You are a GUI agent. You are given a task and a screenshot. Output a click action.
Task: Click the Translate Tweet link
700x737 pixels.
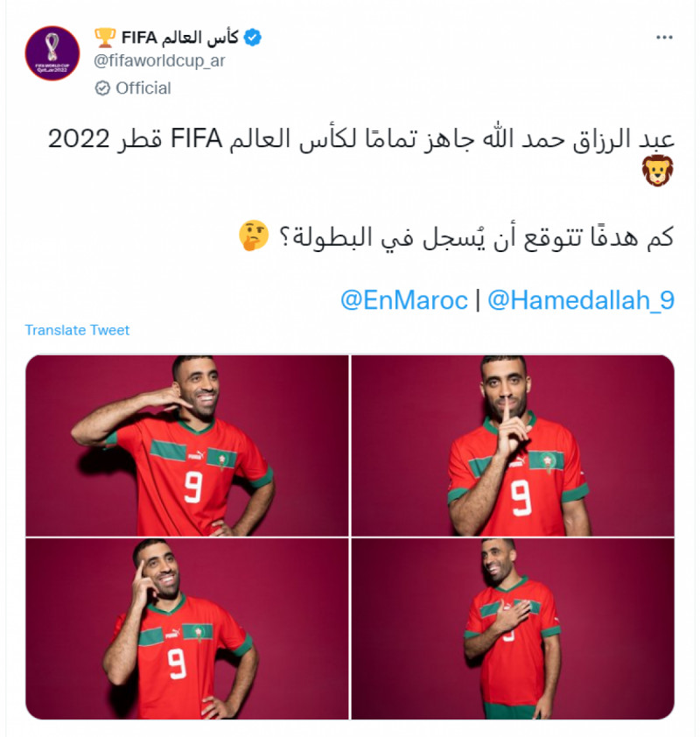(75, 331)
